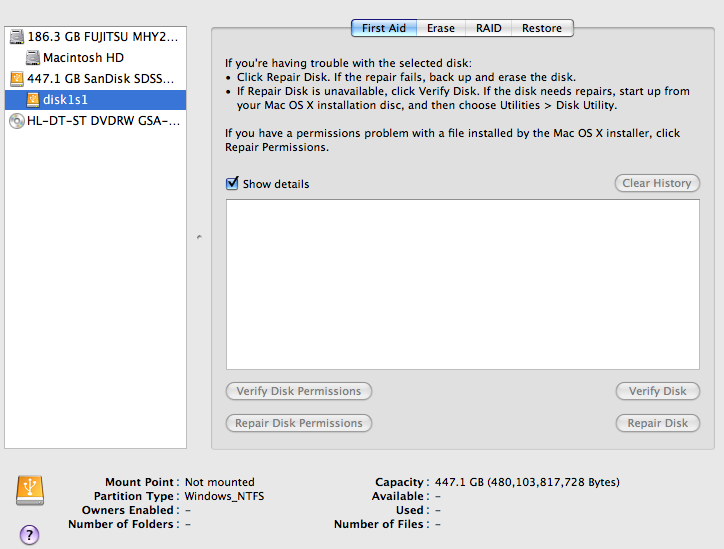Select the First Aid tab
Screen dimensions: 724x549
tap(383, 28)
